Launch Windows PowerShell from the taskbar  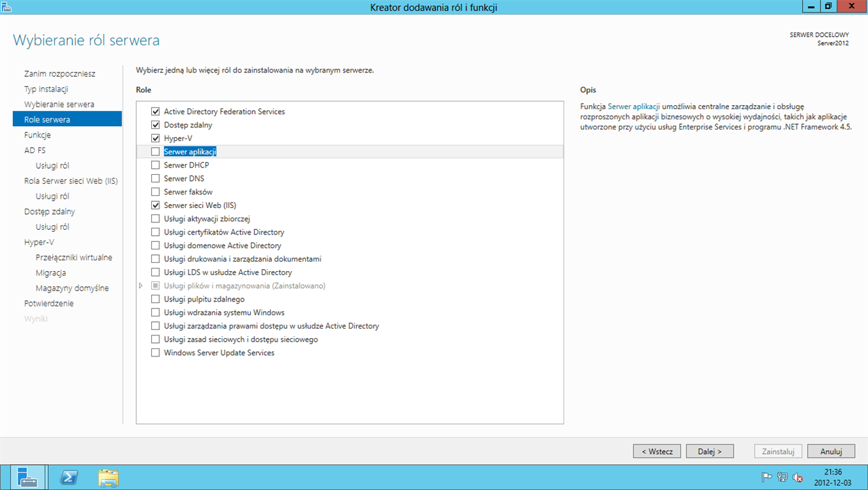(x=68, y=477)
